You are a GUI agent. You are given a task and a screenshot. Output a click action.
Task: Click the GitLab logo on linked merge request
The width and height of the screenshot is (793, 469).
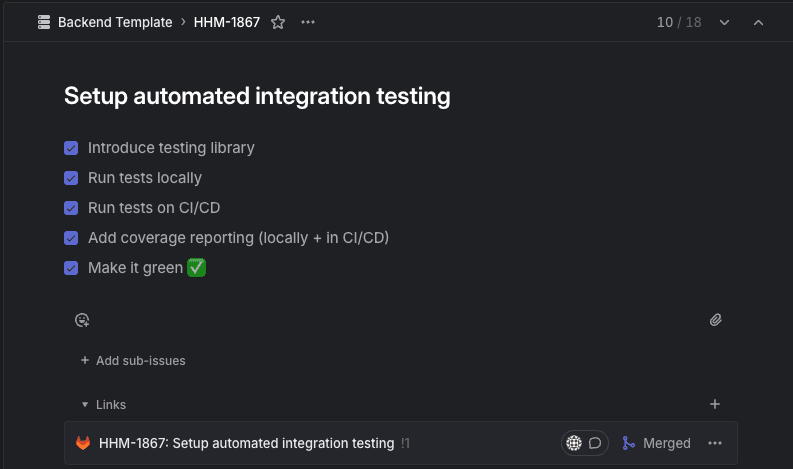click(x=83, y=443)
